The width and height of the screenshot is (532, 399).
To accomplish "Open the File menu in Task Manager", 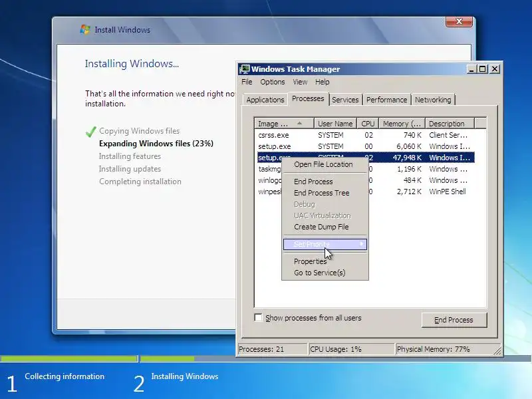I will click(247, 82).
